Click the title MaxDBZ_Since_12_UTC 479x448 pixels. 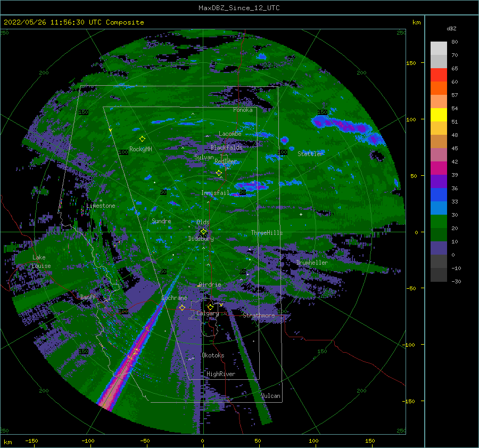point(239,8)
